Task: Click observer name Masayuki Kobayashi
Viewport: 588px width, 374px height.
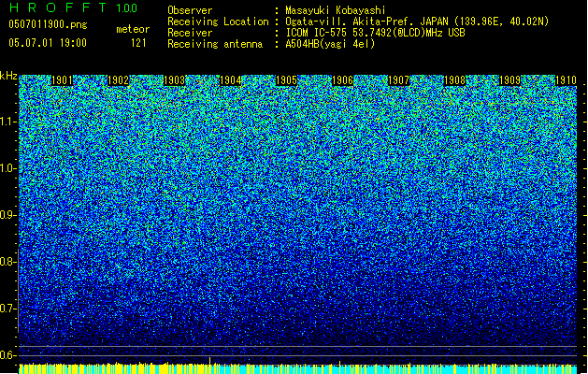Action: tap(336, 10)
